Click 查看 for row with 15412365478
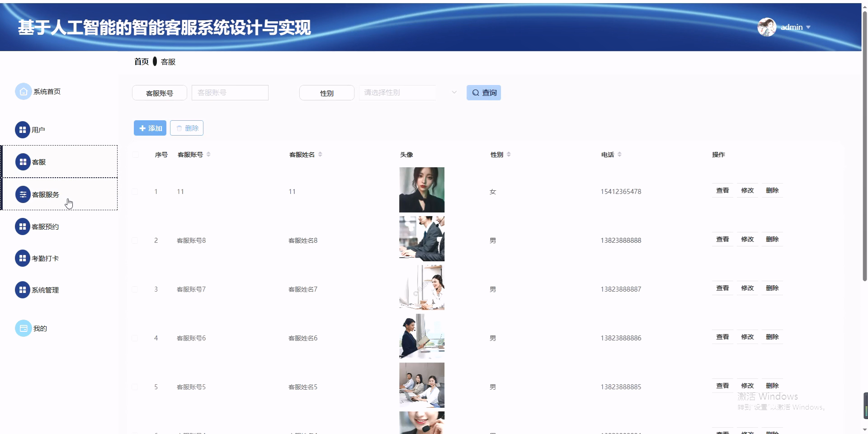Viewport: 868px width, 434px height. click(722, 191)
